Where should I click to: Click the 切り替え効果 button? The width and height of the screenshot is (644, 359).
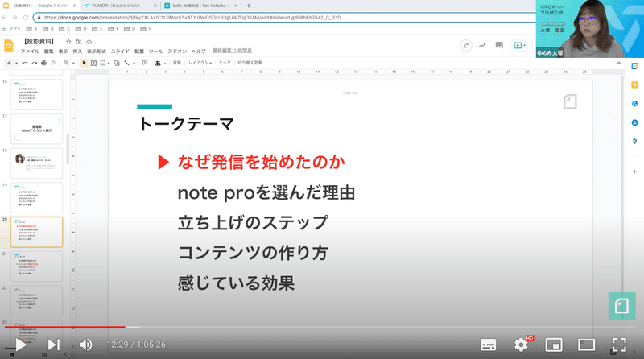coord(250,63)
